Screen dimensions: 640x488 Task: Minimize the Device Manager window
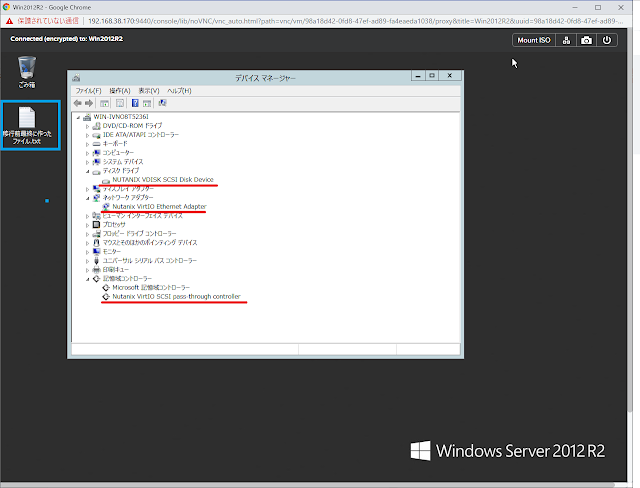click(418, 75)
